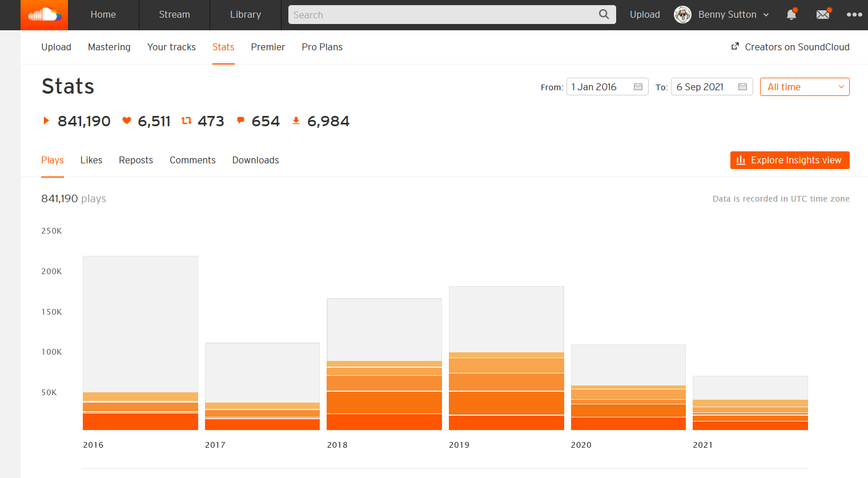The height and width of the screenshot is (478, 868).
Task: Select the Plays stats tab
Action: (x=53, y=160)
